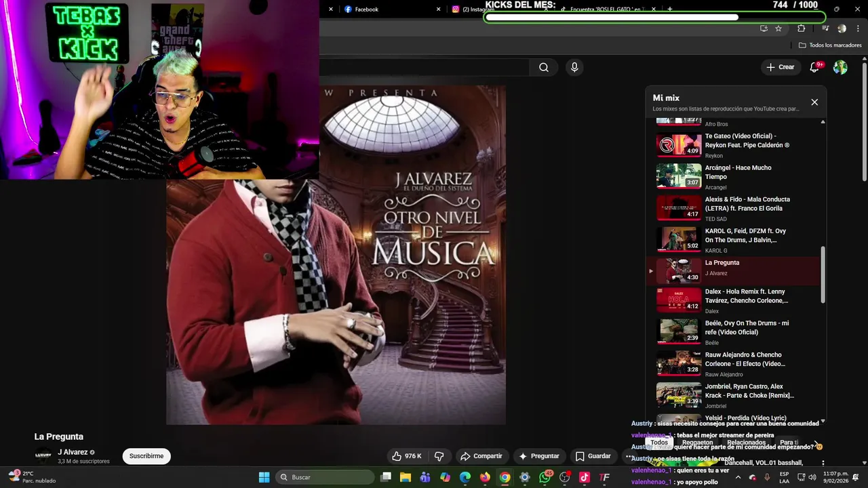Image resolution: width=868 pixels, height=488 pixels.
Task: Play Rauw Alejandro - El Efecto
Action: tap(734, 364)
